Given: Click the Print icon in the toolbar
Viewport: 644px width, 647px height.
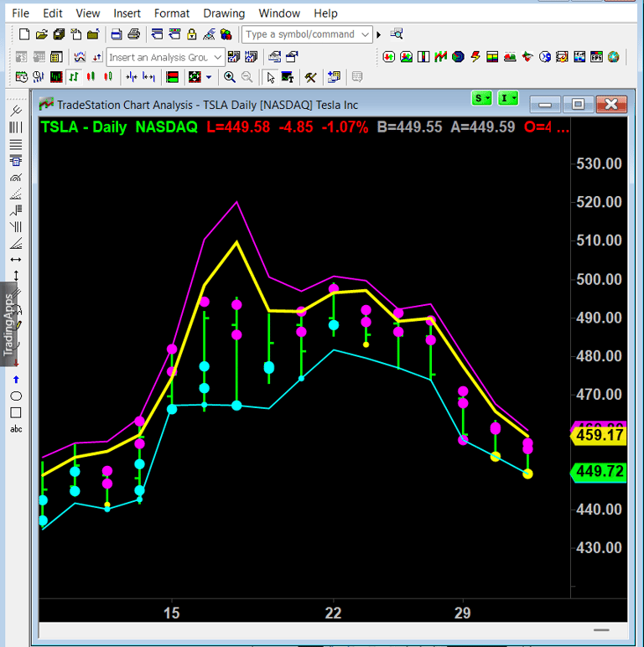Looking at the screenshot, I should click(134, 34).
